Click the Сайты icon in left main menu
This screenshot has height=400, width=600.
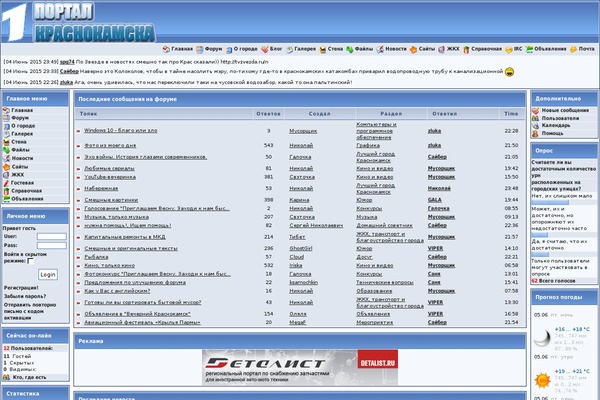[x=6, y=167]
